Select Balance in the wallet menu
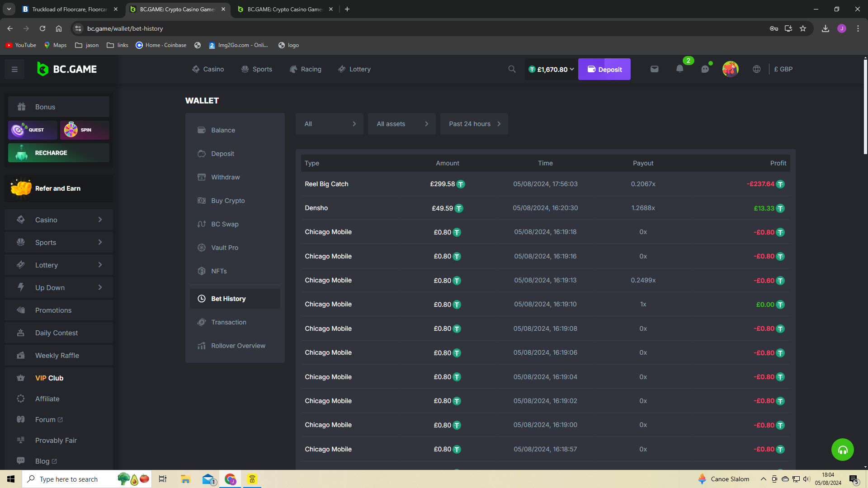 pyautogui.click(x=235, y=130)
